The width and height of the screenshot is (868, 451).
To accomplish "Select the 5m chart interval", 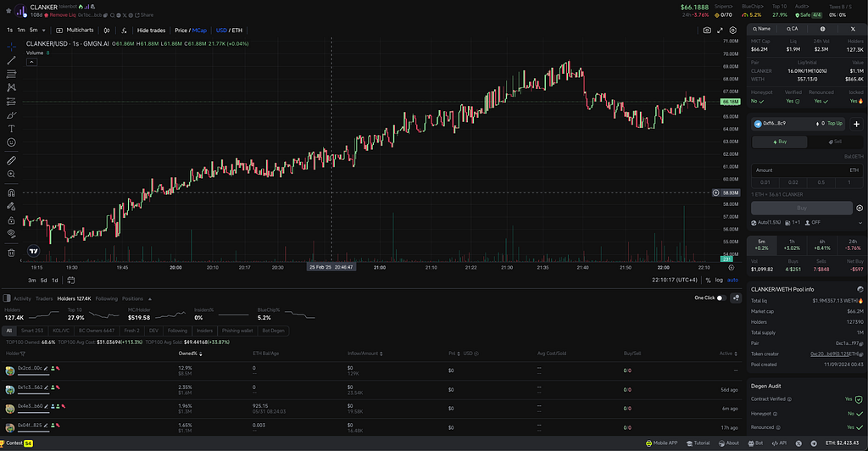I will pyautogui.click(x=34, y=31).
